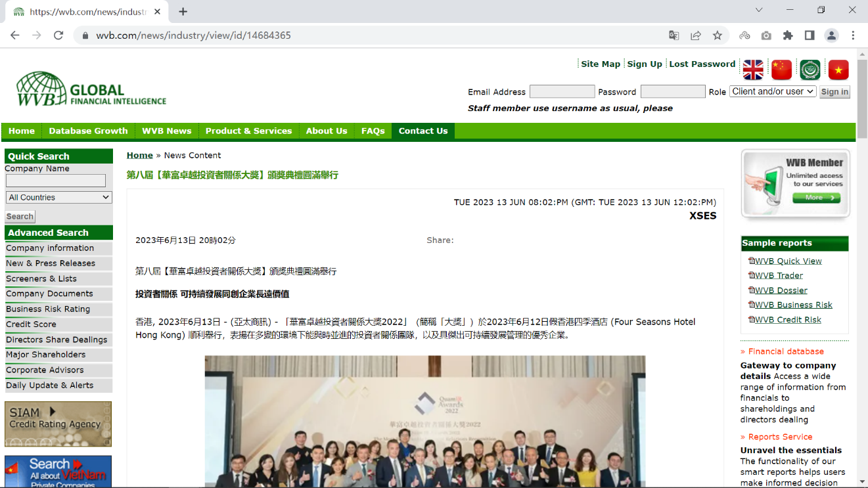The height and width of the screenshot is (488, 868).
Task: Open the About Us menu
Action: click(327, 131)
